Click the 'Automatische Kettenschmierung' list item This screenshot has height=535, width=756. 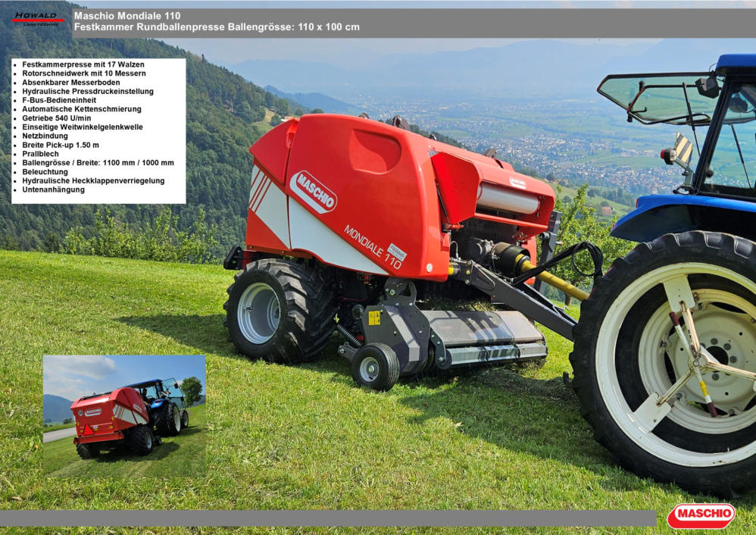click(82, 109)
